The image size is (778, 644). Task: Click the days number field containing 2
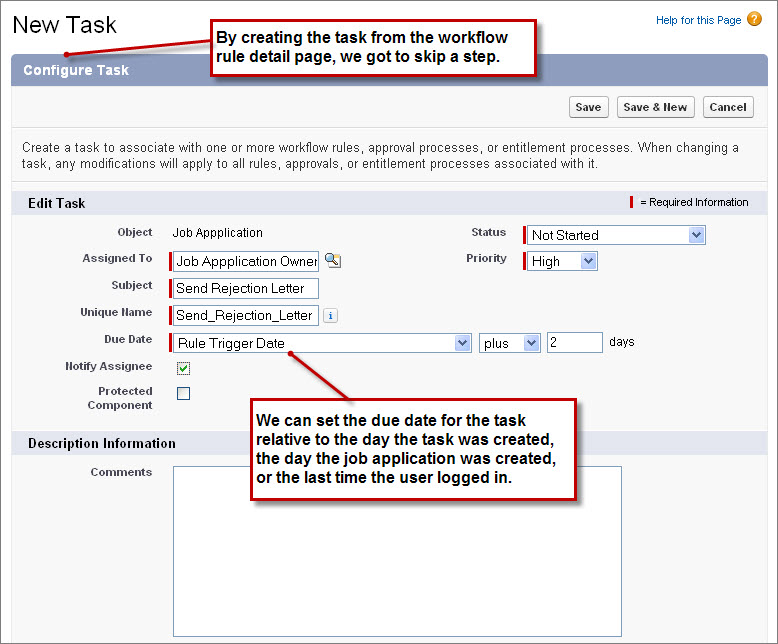(575, 343)
